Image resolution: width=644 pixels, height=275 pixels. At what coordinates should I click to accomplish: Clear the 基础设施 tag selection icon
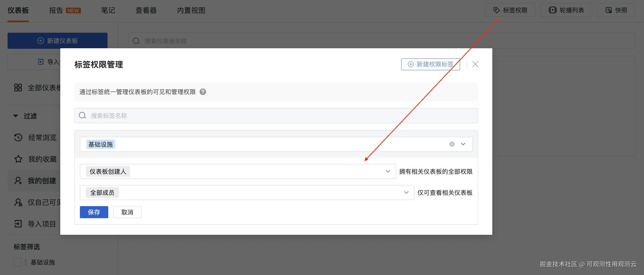[x=452, y=144]
